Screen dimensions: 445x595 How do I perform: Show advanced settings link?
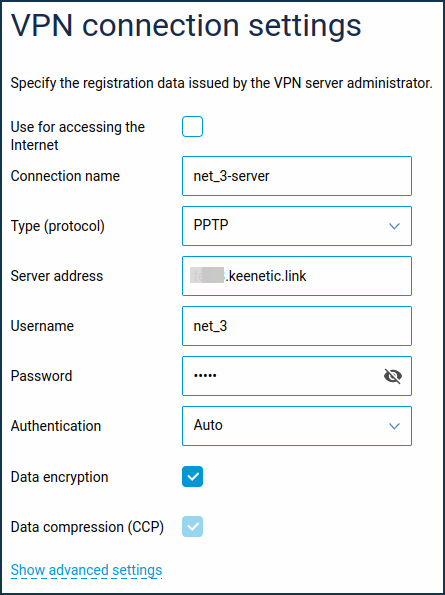tap(86, 570)
